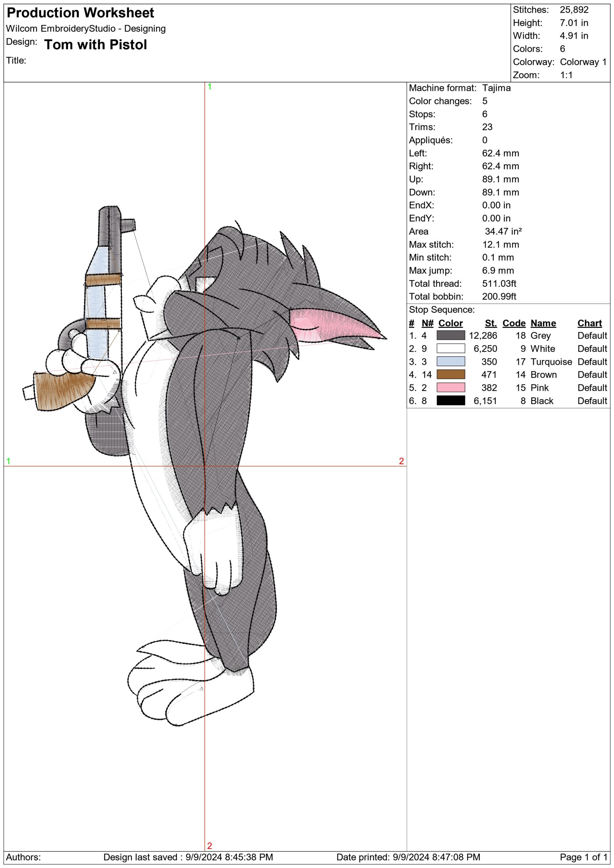
Task: Click the Left value 62.4 mm
Action: [500, 153]
